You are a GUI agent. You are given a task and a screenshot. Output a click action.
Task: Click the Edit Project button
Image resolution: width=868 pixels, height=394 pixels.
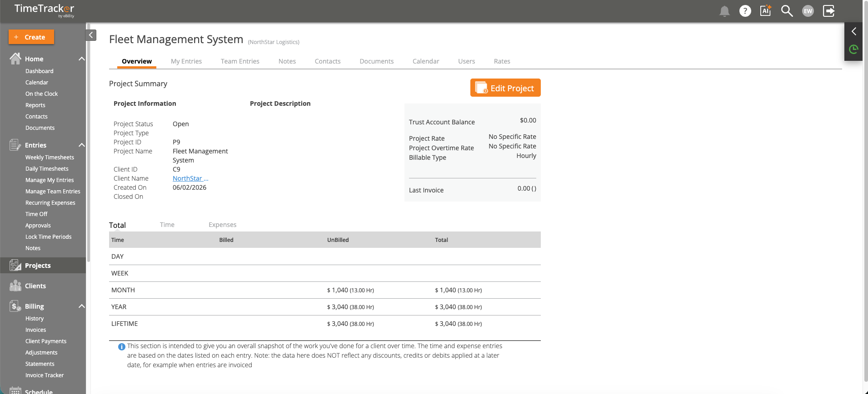pyautogui.click(x=505, y=88)
